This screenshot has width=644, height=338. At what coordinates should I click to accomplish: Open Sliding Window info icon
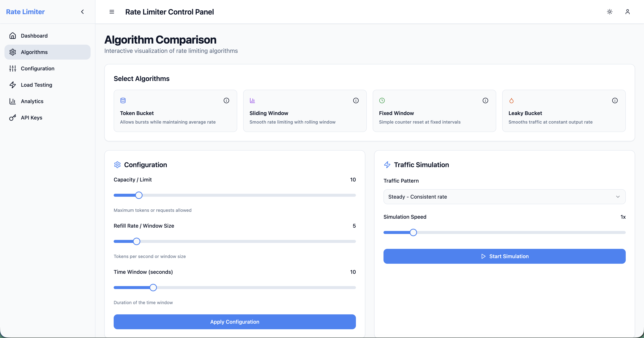click(356, 101)
